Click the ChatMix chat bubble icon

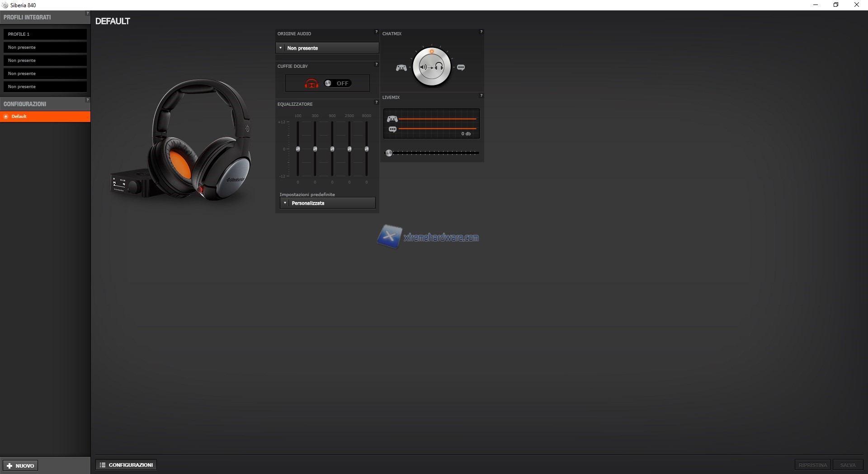click(461, 68)
